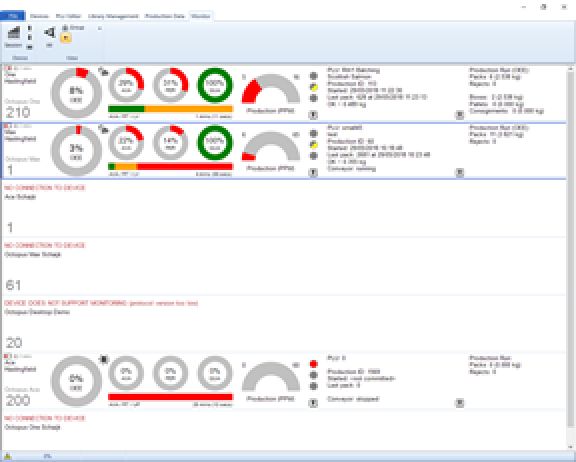The height and width of the screenshot is (462, 576).
Task: Click Production PPM gauge in row 210
Action: click(271, 89)
